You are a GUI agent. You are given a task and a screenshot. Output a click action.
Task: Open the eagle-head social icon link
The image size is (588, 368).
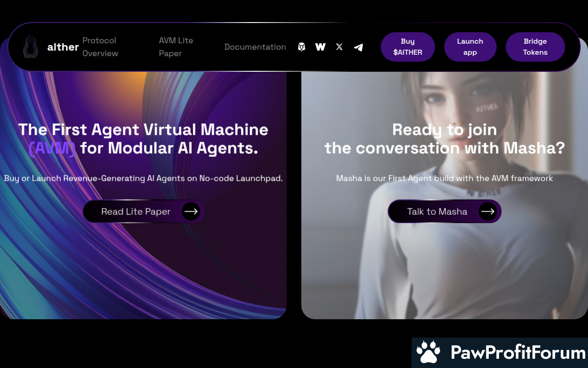pyautogui.click(x=301, y=47)
